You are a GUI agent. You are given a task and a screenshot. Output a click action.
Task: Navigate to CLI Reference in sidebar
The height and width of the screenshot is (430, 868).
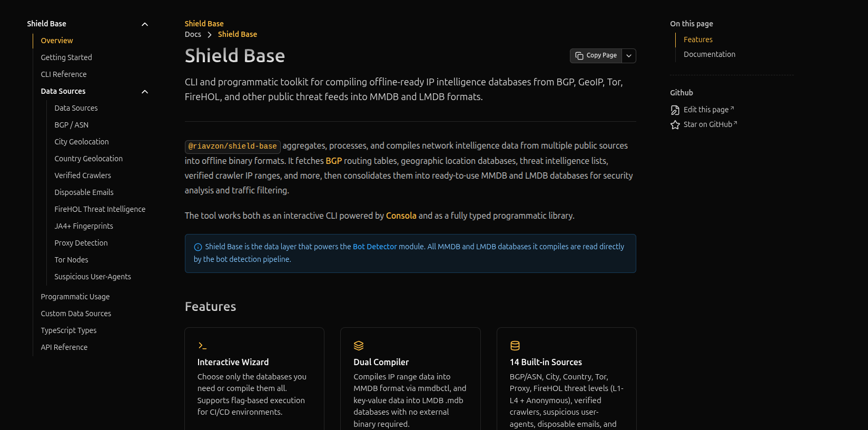point(64,74)
